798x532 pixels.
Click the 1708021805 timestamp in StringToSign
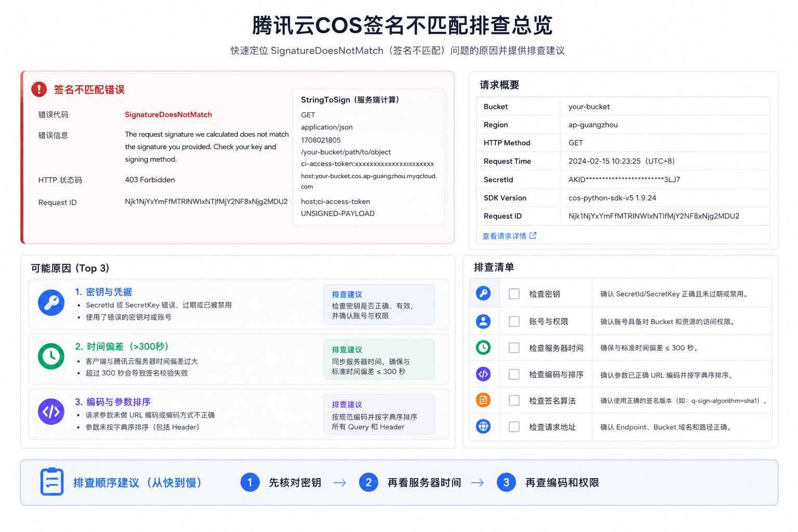(x=321, y=140)
